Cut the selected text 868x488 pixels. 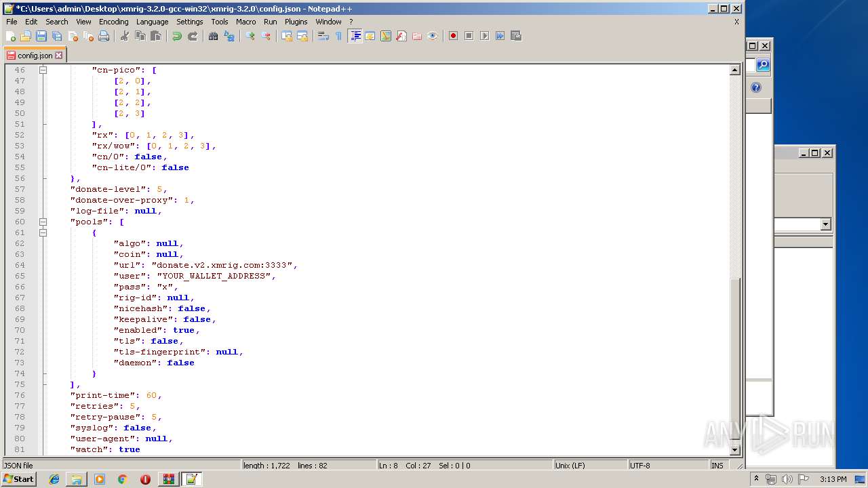[125, 36]
